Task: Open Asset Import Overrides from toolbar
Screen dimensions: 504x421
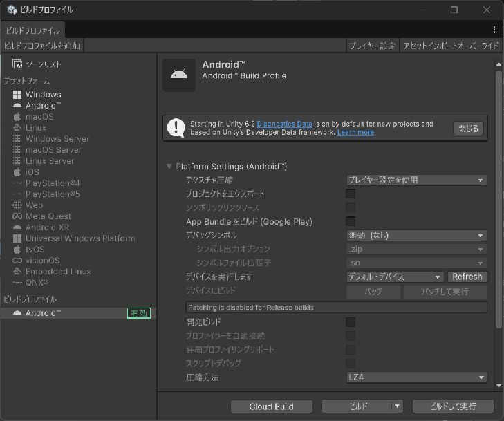Action: (x=451, y=46)
